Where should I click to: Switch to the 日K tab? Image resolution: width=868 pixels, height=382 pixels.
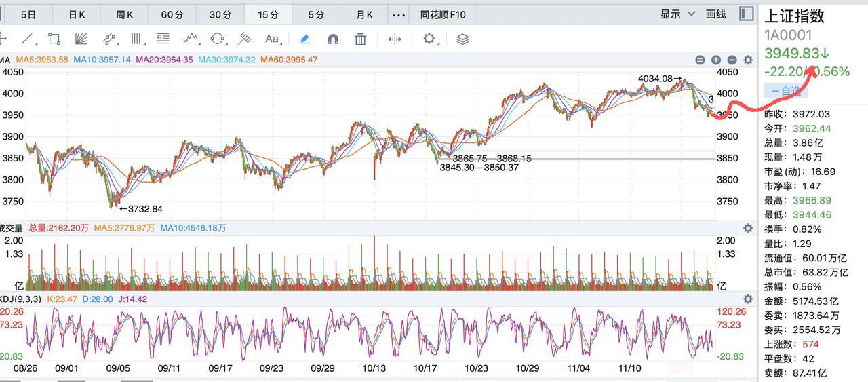click(77, 14)
